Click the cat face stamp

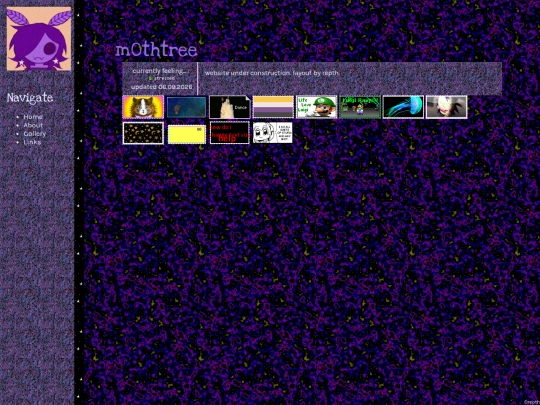click(x=143, y=107)
